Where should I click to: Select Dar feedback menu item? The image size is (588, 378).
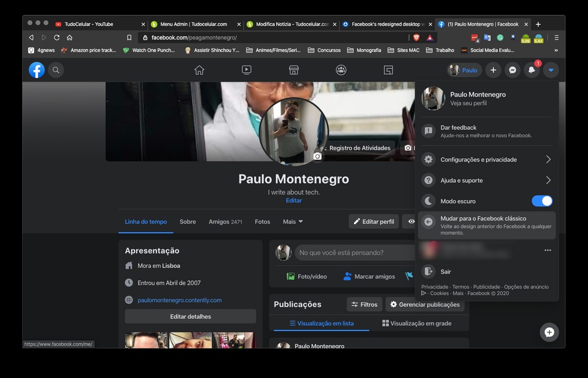pos(487,131)
